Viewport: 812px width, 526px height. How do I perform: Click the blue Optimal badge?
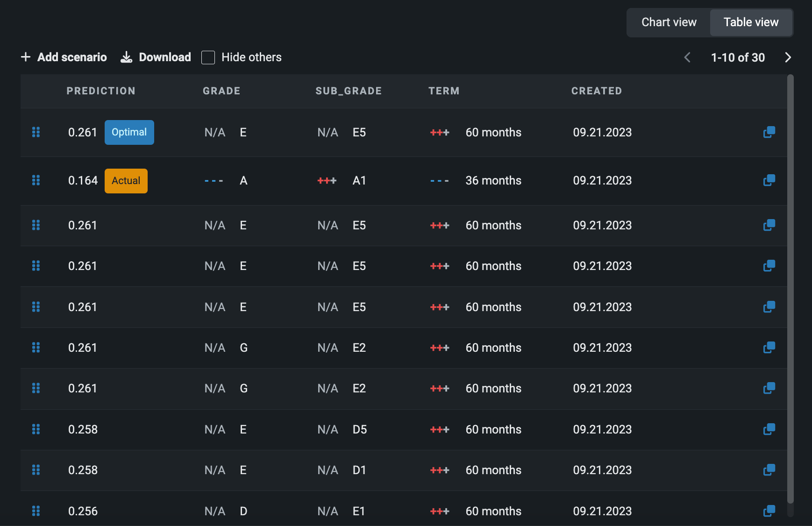pyautogui.click(x=129, y=132)
